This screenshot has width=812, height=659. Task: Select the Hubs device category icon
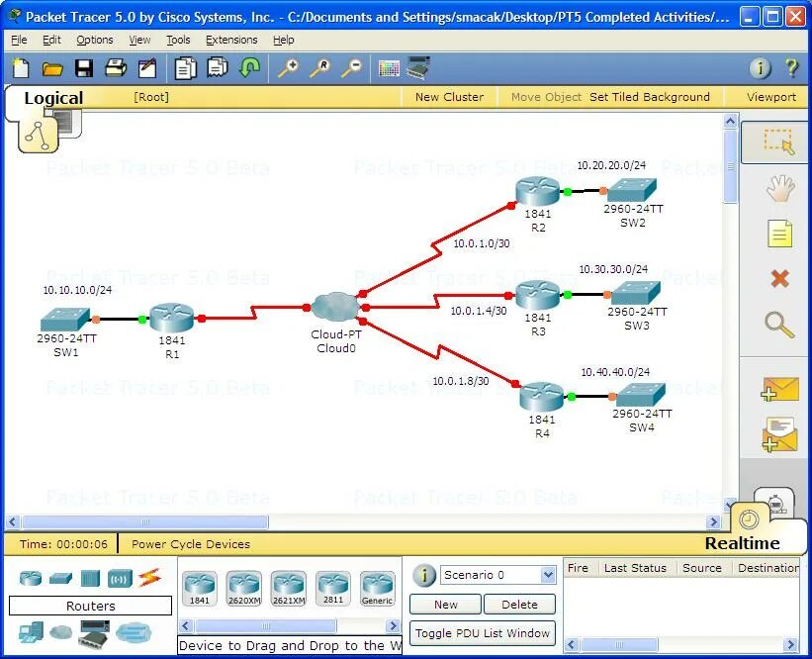click(x=90, y=578)
